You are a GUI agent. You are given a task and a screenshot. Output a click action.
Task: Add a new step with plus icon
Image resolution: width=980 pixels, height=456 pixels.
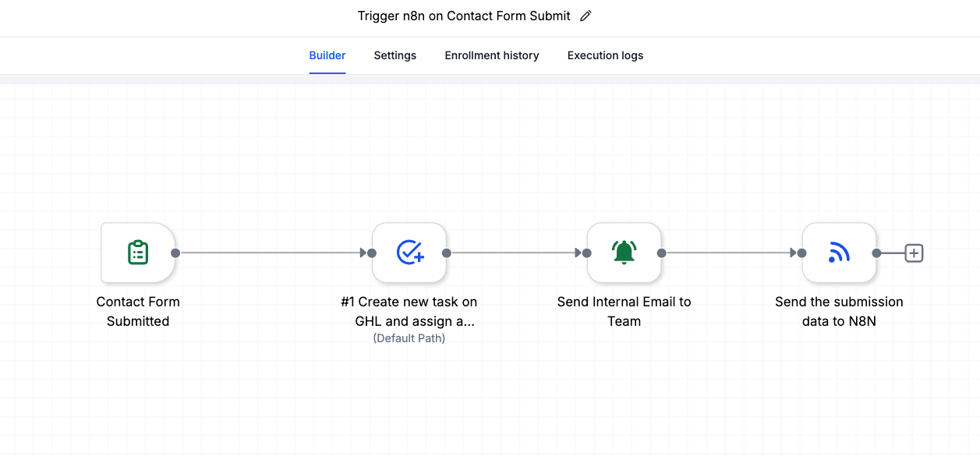click(x=914, y=253)
